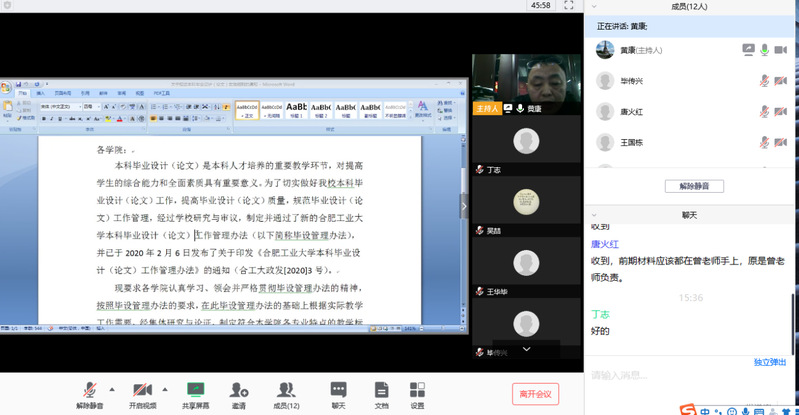Turn on video with 开启视频
Viewport: 799px width, 415px height.
(x=143, y=390)
